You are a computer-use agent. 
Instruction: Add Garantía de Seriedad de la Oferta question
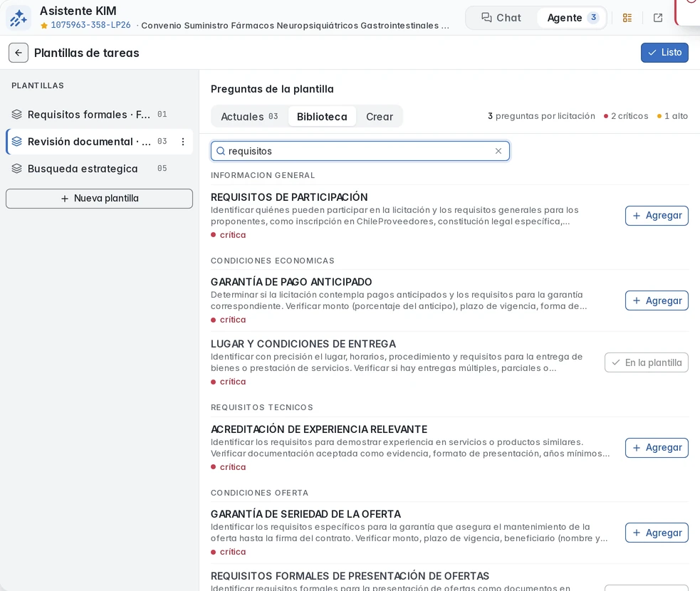[x=657, y=533]
